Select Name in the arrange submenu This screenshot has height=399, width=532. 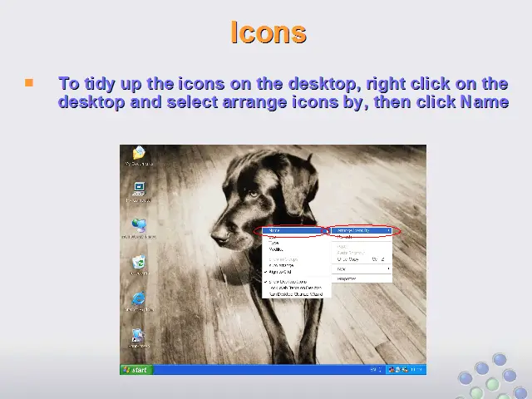276,230
